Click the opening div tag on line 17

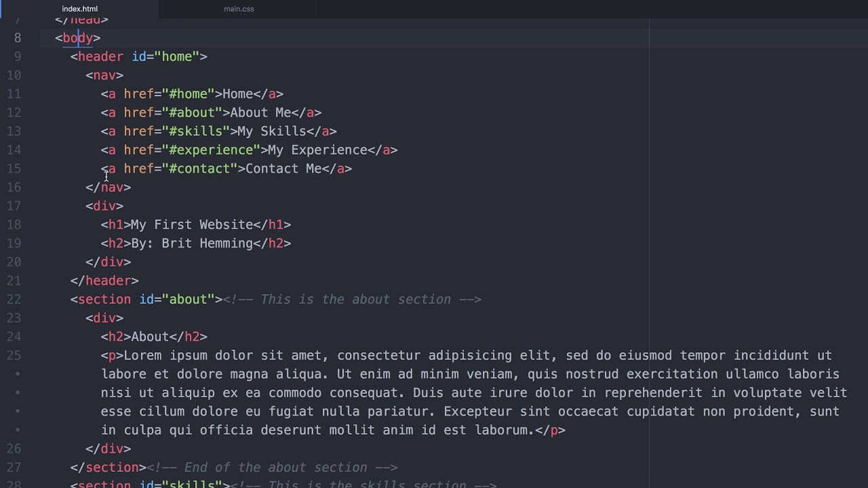[104, 206]
